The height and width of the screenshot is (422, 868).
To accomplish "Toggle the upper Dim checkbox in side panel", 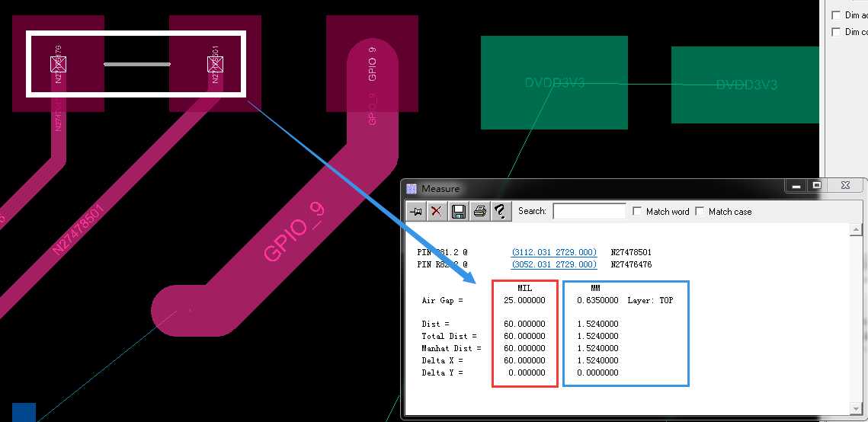I will (x=836, y=15).
